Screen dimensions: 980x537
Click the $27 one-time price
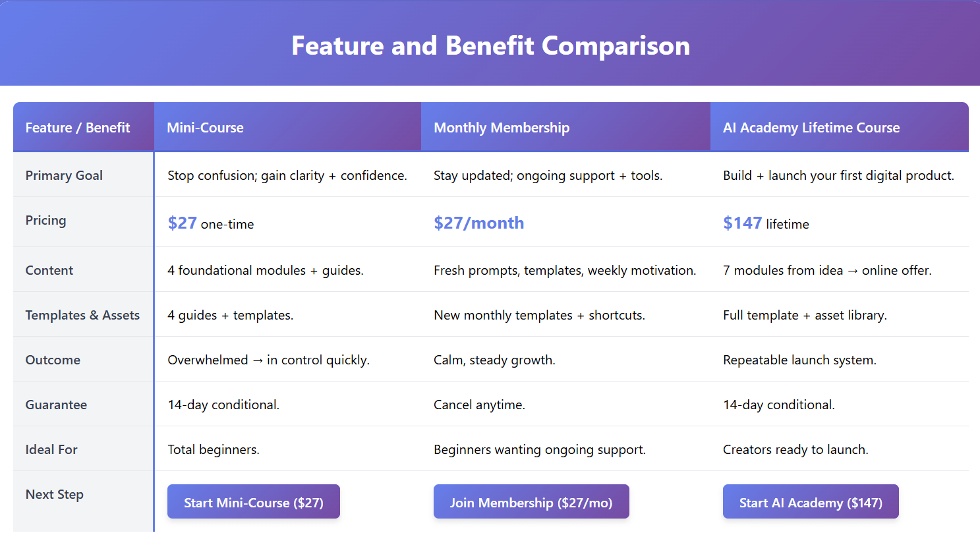pos(210,223)
